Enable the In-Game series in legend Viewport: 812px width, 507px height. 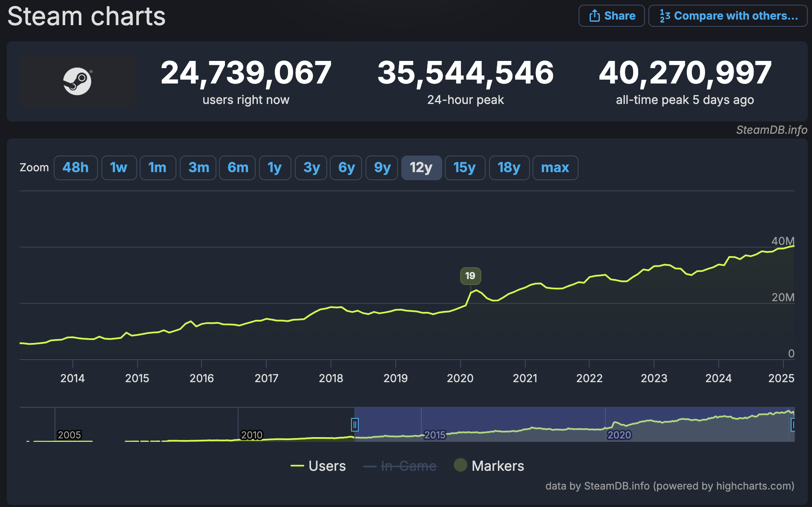(400, 466)
